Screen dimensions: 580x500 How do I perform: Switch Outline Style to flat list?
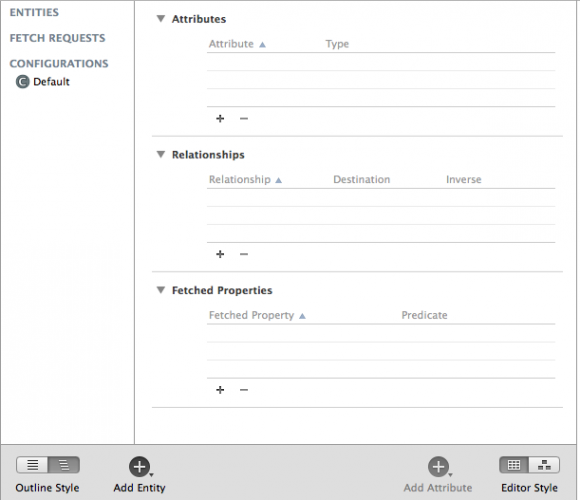32,465
